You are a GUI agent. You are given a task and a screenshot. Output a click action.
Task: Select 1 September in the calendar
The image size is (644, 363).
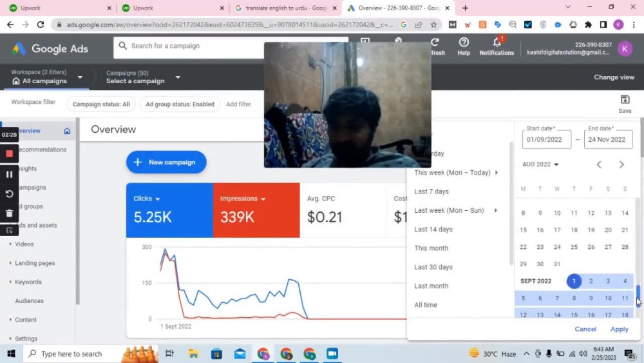(574, 281)
